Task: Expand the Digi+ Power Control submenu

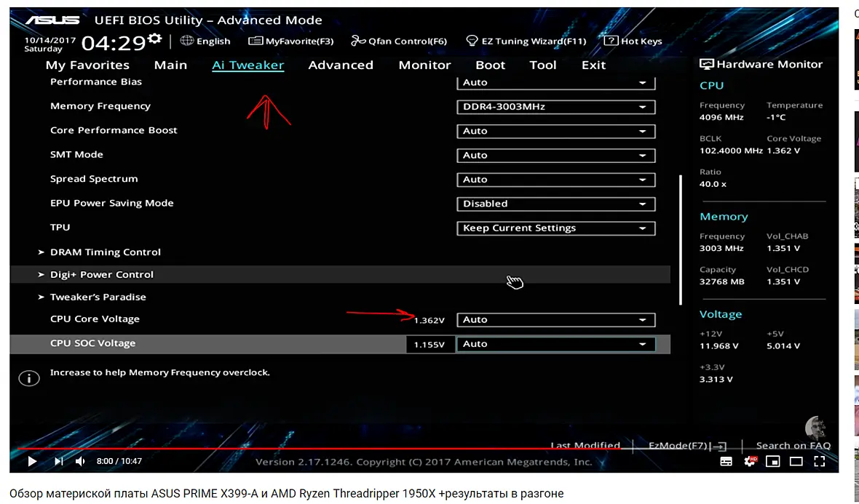Action: point(340,275)
